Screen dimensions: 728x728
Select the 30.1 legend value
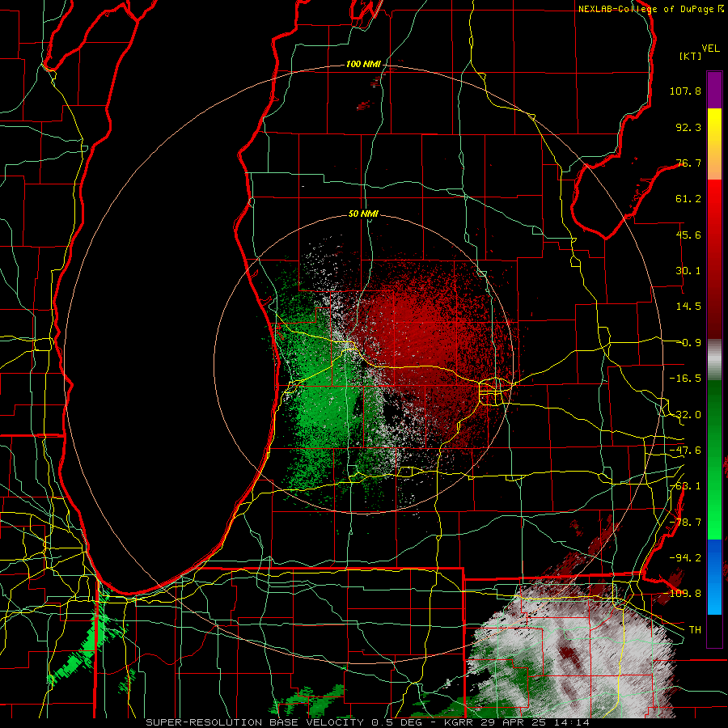(x=688, y=271)
